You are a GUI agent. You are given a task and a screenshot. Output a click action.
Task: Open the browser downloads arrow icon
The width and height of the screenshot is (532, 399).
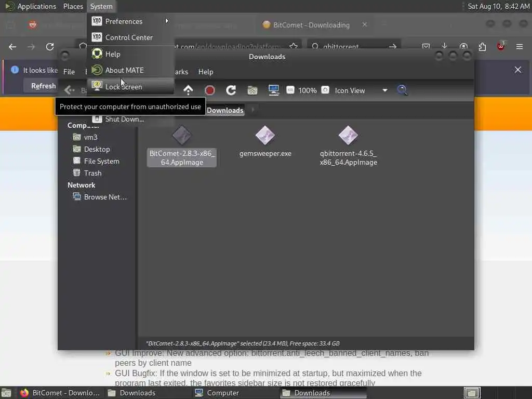(x=445, y=46)
